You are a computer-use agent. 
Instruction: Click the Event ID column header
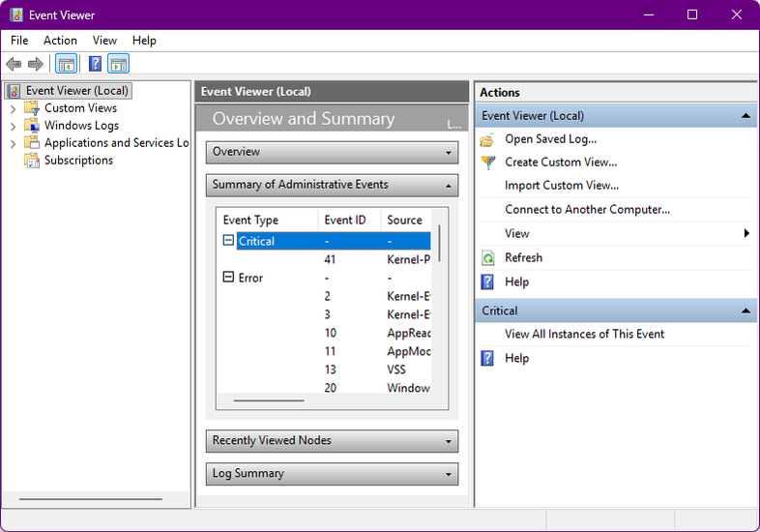click(x=345, y=220)
